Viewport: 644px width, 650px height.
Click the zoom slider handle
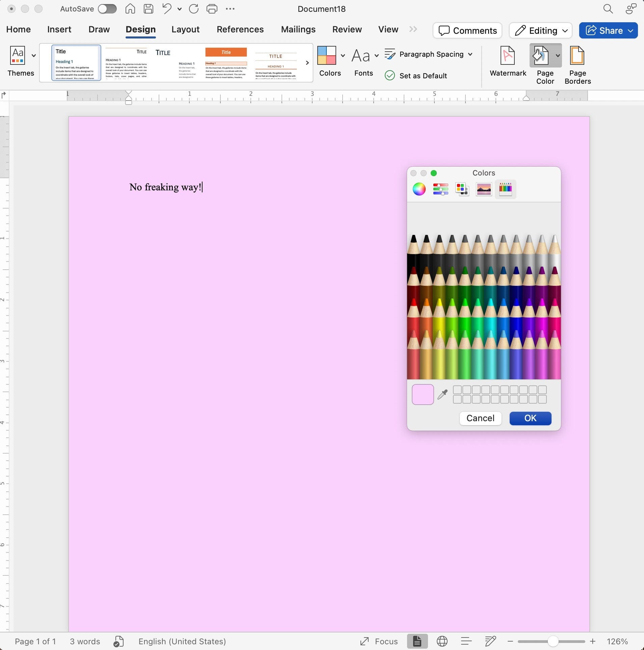pyautogui.click(x=553, y=641)
